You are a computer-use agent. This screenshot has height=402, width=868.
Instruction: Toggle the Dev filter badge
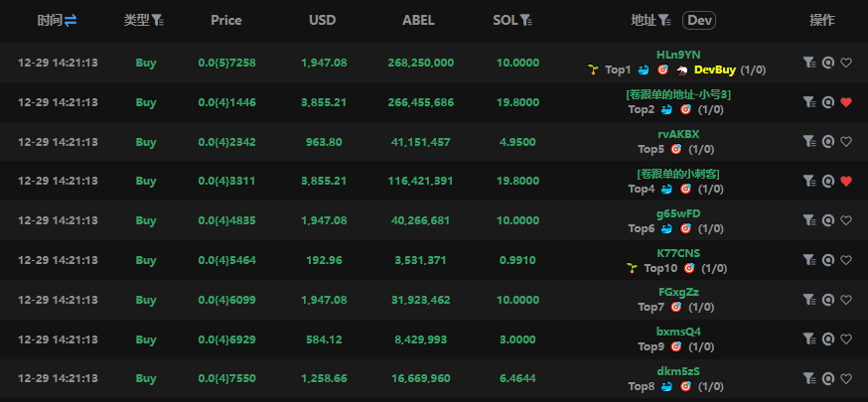click(699, 20)
